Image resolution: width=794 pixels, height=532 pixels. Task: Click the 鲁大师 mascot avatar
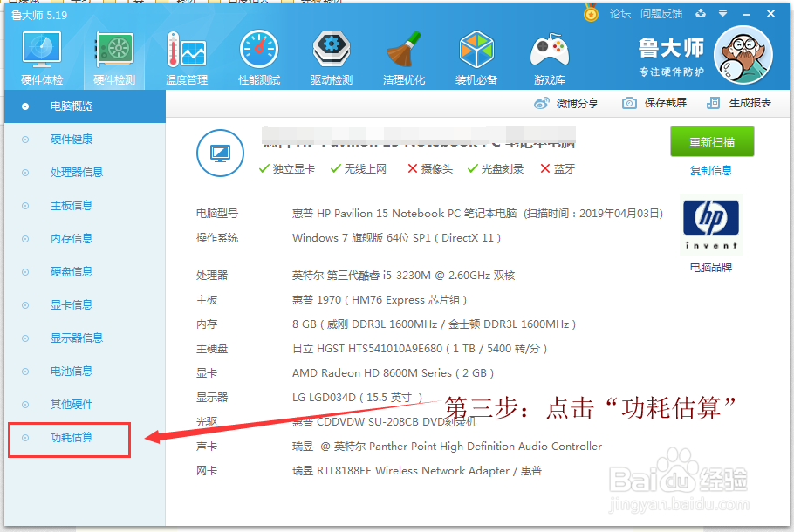click(743, 55)
